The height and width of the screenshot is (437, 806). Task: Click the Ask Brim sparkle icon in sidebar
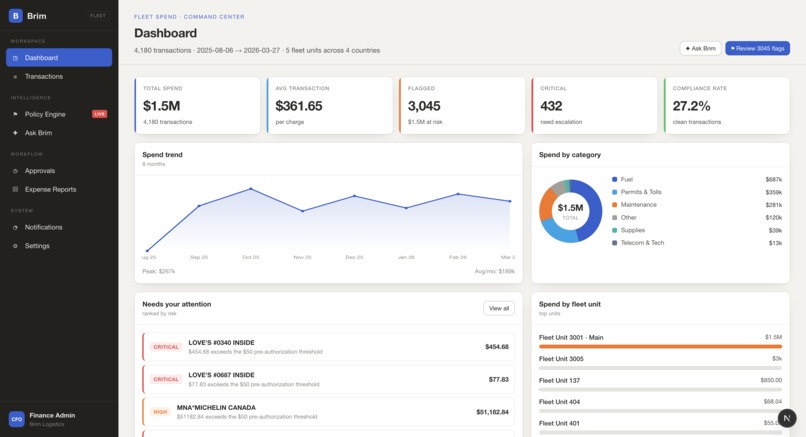pos(15,133)
